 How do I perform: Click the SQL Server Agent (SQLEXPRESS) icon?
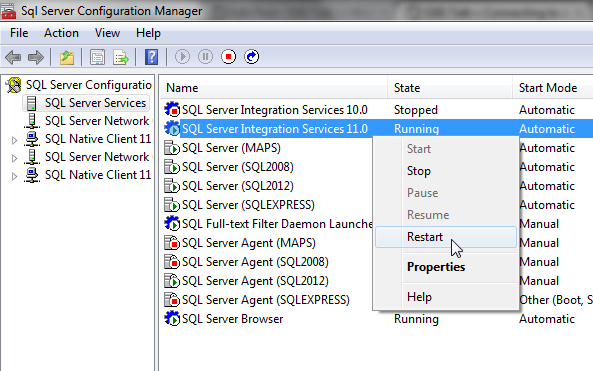point(172,300)
